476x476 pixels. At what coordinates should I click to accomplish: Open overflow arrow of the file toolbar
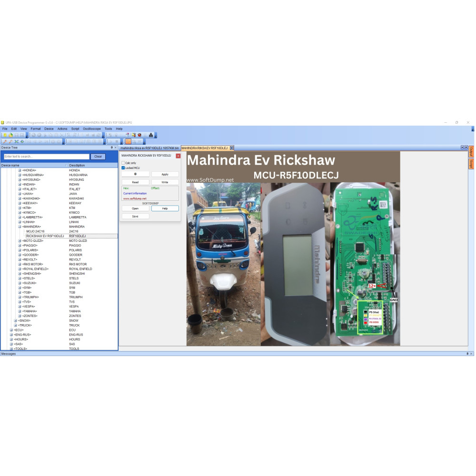click(27, 136)
